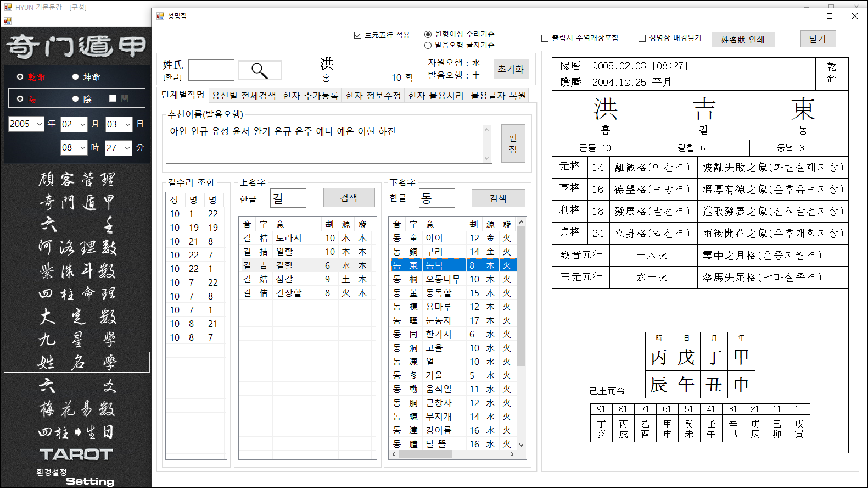Open the 大定數 sidebar item
The width and height of the screenshot is (868, 488).
77,317
